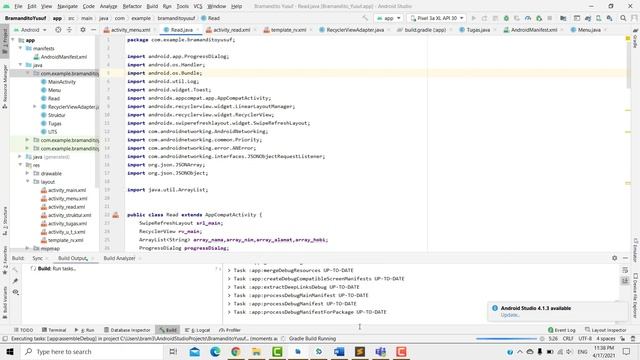640x360 pixels.
Task: Hide the project tool window panel
Action: (93, 30)
